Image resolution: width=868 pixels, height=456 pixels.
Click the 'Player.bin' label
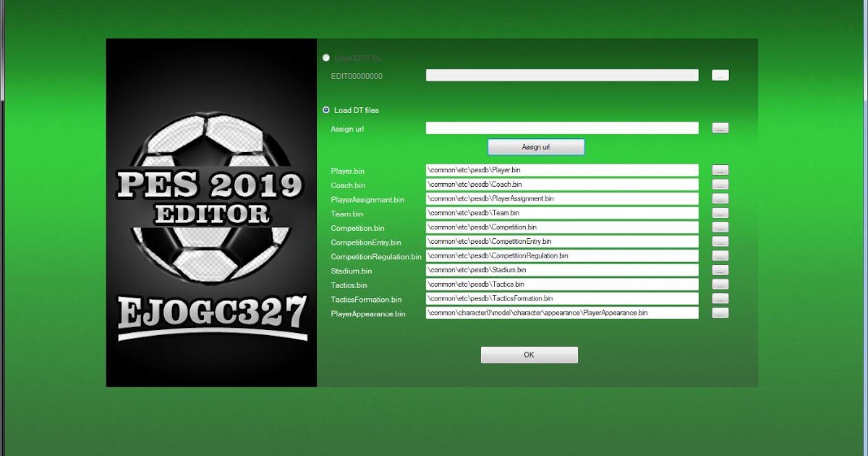pos(348,172)
